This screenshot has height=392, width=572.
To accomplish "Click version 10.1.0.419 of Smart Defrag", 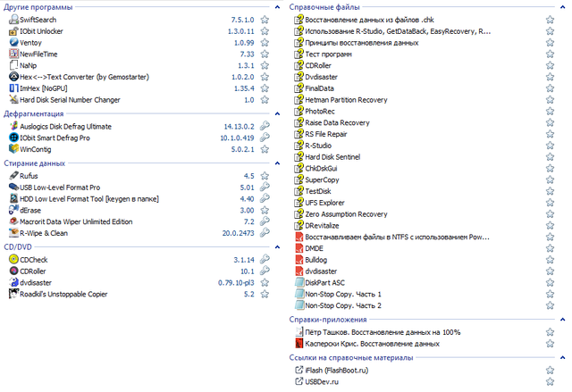I will tap(237, 138).
